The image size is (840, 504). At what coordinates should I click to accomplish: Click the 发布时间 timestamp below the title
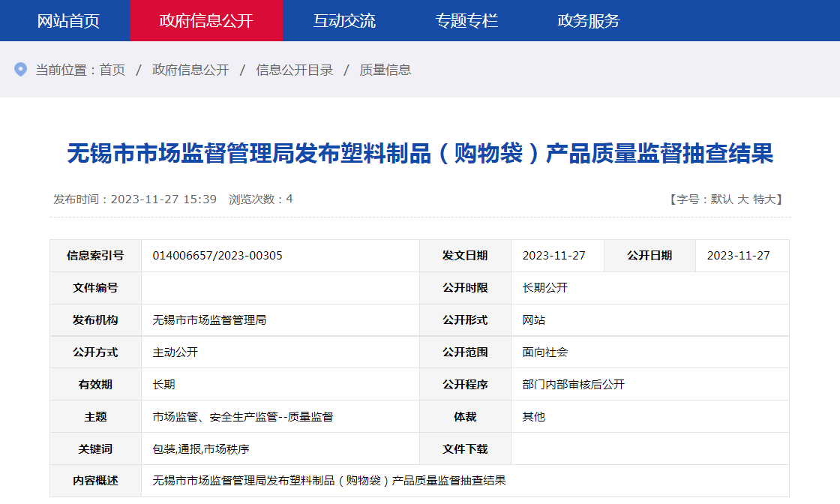[x=135, y=199]
